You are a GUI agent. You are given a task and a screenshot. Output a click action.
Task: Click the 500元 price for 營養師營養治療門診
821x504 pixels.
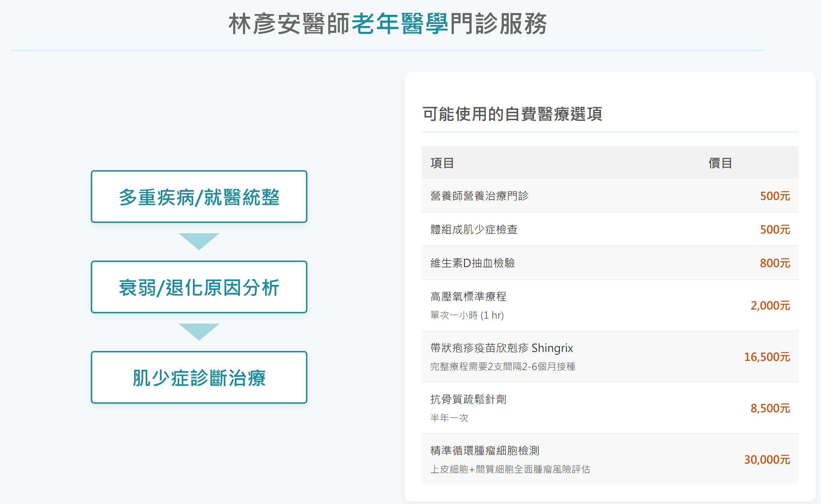pyautogui.click(x=775, y=196)
